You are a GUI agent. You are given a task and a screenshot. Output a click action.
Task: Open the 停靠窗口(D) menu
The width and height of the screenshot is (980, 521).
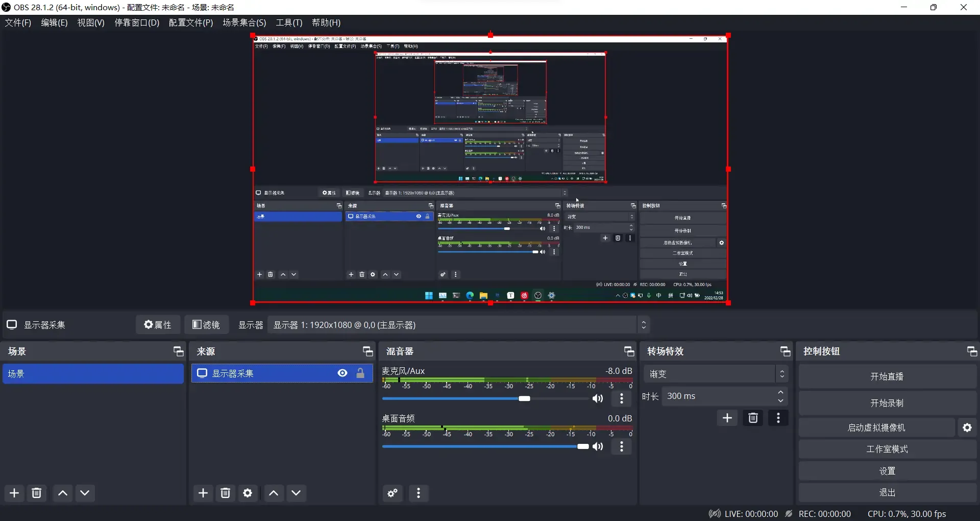point(137,22)
